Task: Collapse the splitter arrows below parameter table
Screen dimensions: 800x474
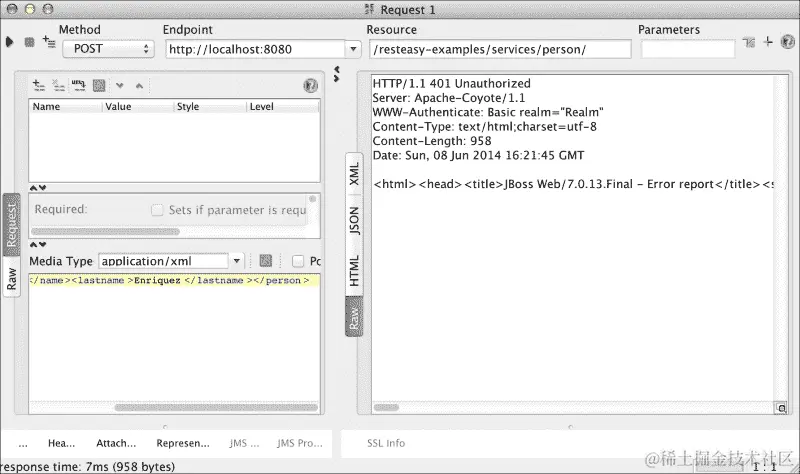Action: coord(38,188)
